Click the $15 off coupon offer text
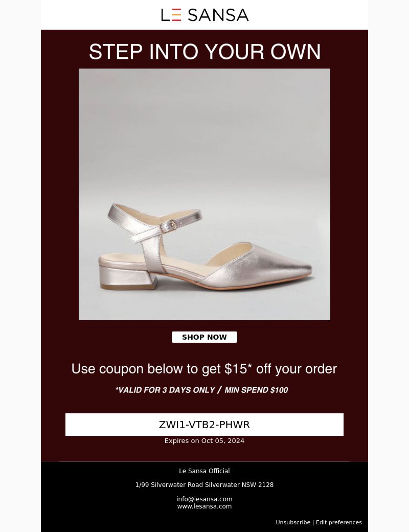Image resolution: width=409 pixels, height=532 pixels. coord(204,369)
